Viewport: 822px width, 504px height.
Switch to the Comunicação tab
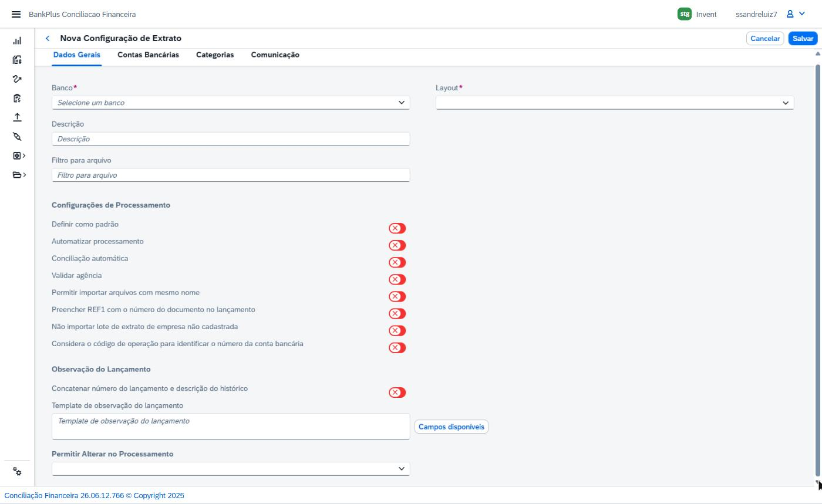tap(275, 55)
